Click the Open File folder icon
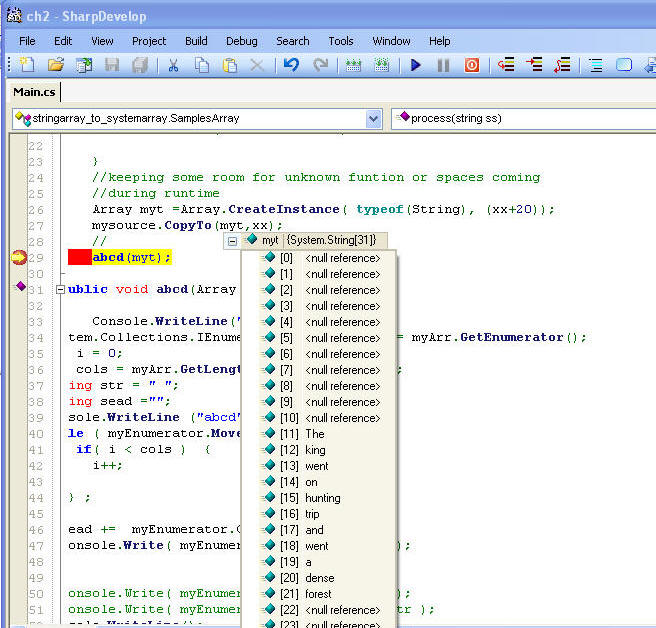Screen dimensions: 656x628 pyautogui.click(x=56, y=65)
